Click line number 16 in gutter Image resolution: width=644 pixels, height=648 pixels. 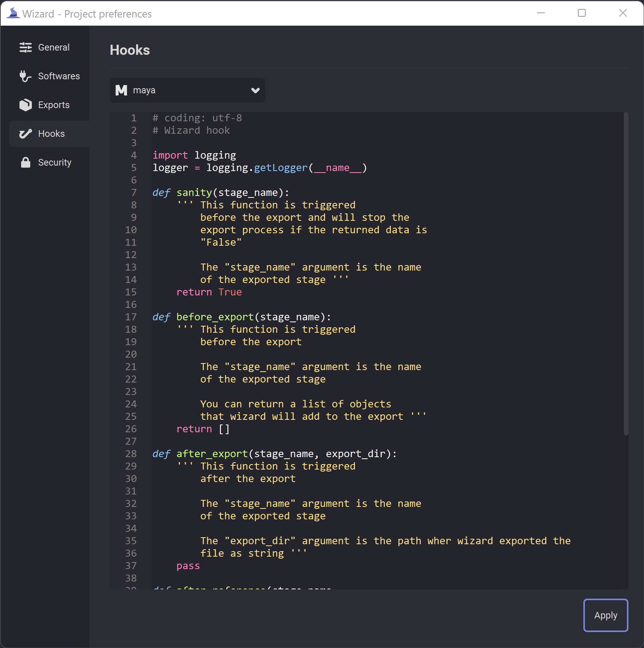131,304
